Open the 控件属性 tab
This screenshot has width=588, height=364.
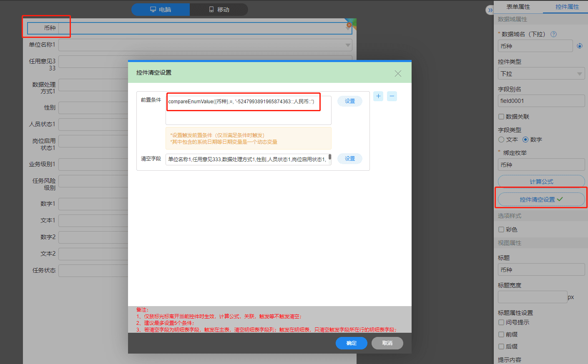[567, 7]
